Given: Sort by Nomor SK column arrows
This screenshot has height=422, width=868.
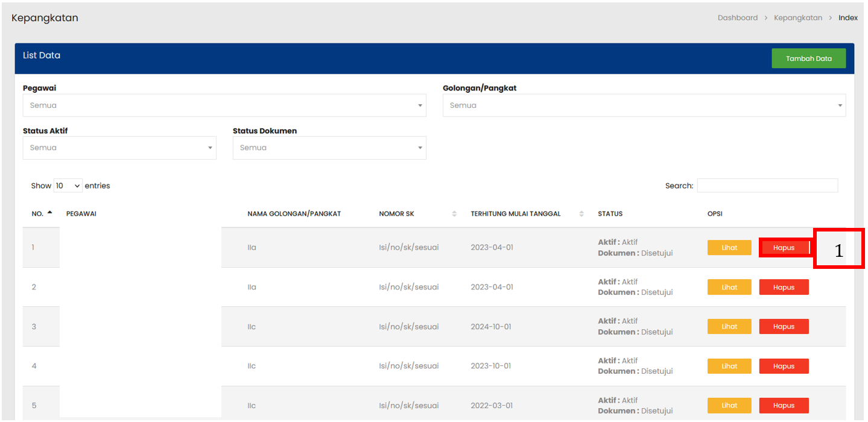Looking at the screenshot, I should (x=454, y=213).
